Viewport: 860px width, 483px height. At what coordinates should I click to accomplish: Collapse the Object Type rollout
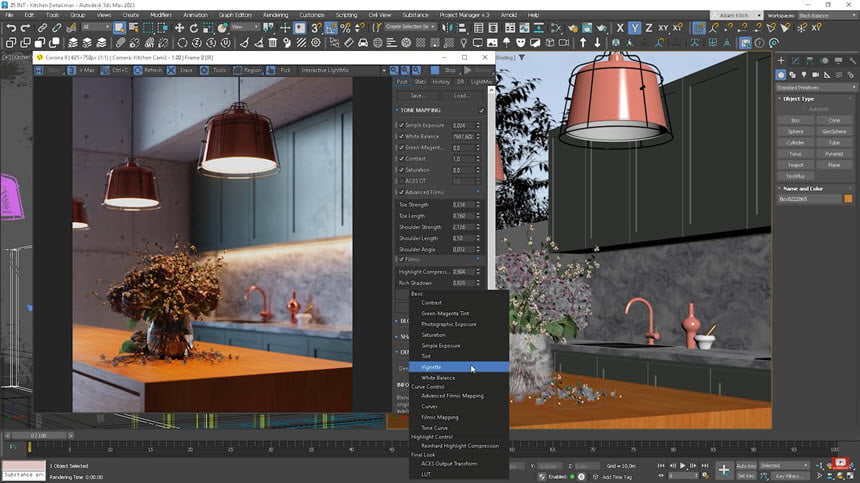[x=780, y=99]
